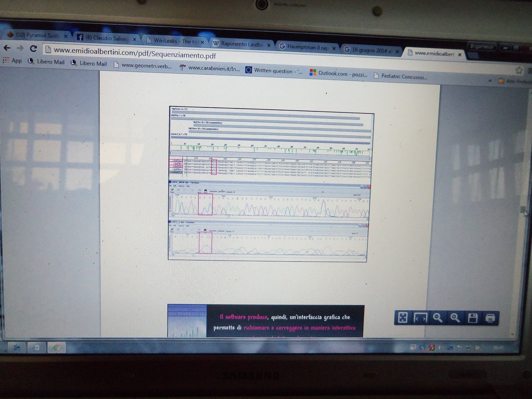Go back to the previous page
Screen dimensions: 532x399
click(x=7, y=48)
